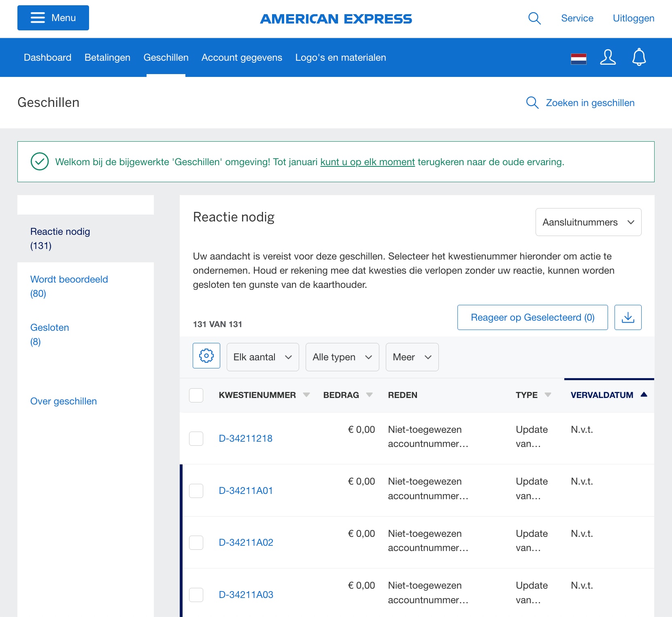Open the table settings gear icon
The width and height of the screenshot is (672, 617).
206,356
